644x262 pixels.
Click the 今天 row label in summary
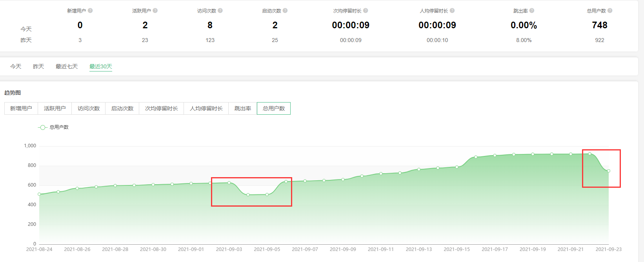(26, 29)
